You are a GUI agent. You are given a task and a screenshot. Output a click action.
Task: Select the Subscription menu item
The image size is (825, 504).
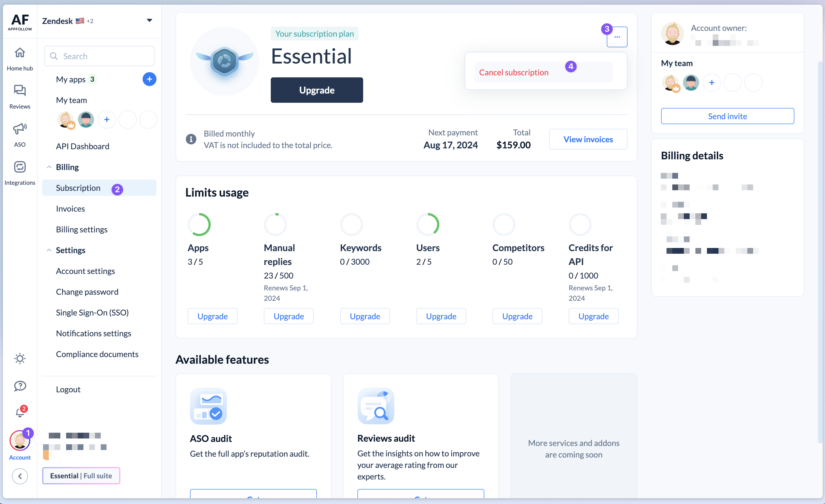click(x=99, y=188)
